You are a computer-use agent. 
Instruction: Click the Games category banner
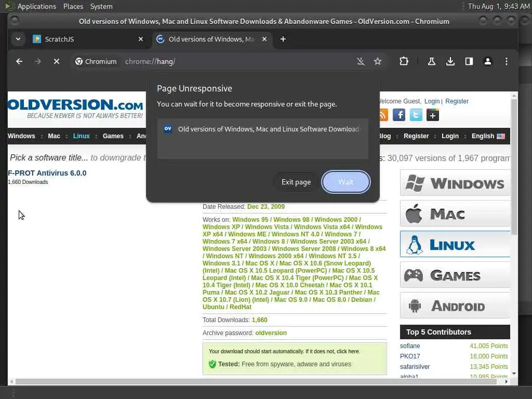(455, 275)
